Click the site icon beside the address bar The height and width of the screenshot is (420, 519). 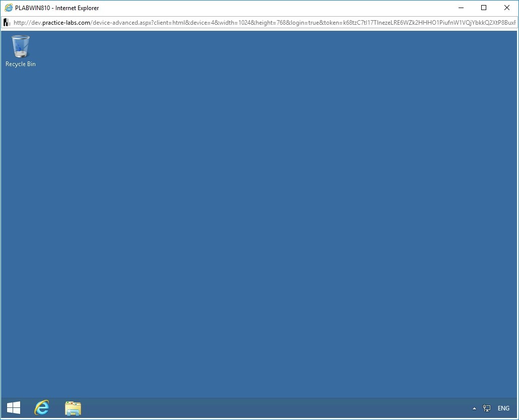pyautogui.click(x=6, y=22)
